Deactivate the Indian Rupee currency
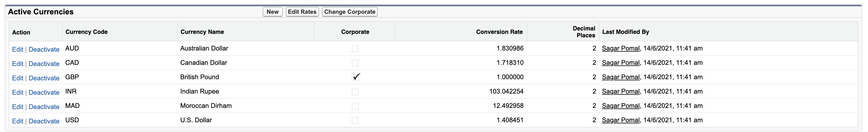 (x=44, y=93)
